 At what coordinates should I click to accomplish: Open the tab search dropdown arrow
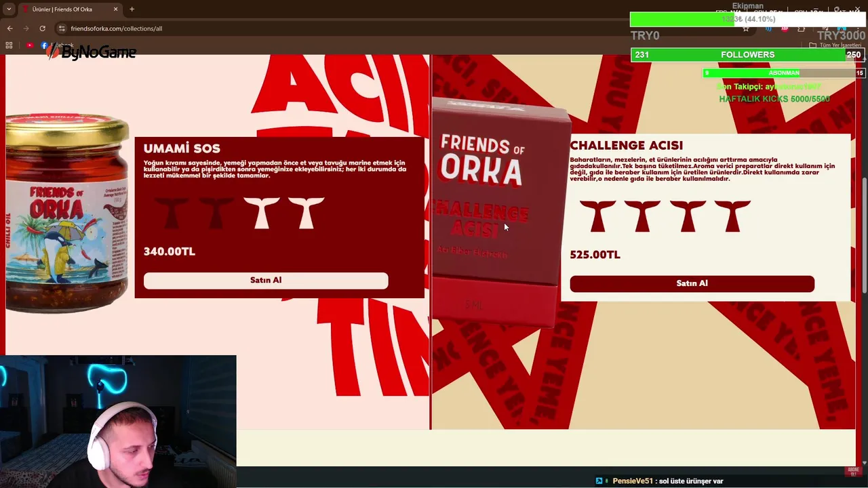pos(9,9)
